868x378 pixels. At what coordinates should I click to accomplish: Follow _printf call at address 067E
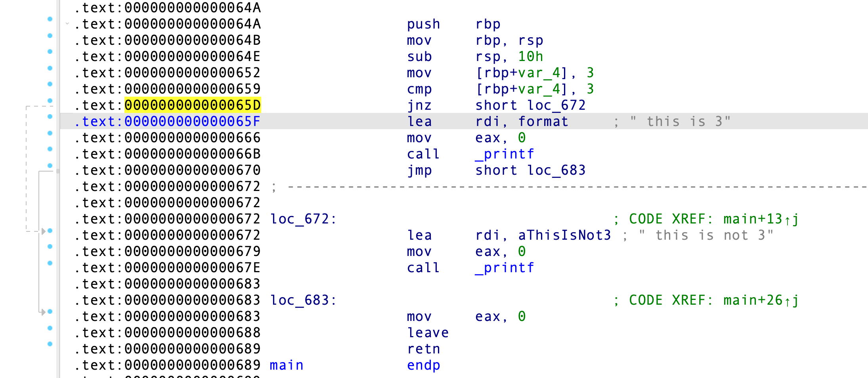(x=505, y=268)
